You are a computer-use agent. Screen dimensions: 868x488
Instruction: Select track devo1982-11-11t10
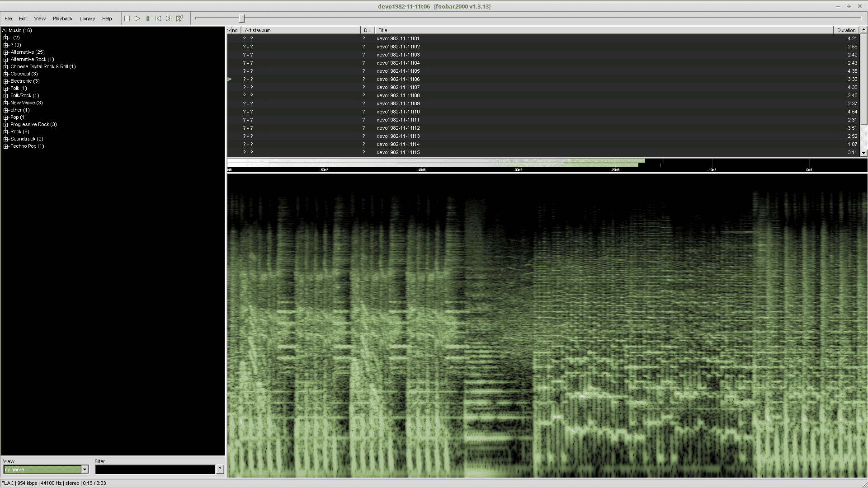coord(543,112)
